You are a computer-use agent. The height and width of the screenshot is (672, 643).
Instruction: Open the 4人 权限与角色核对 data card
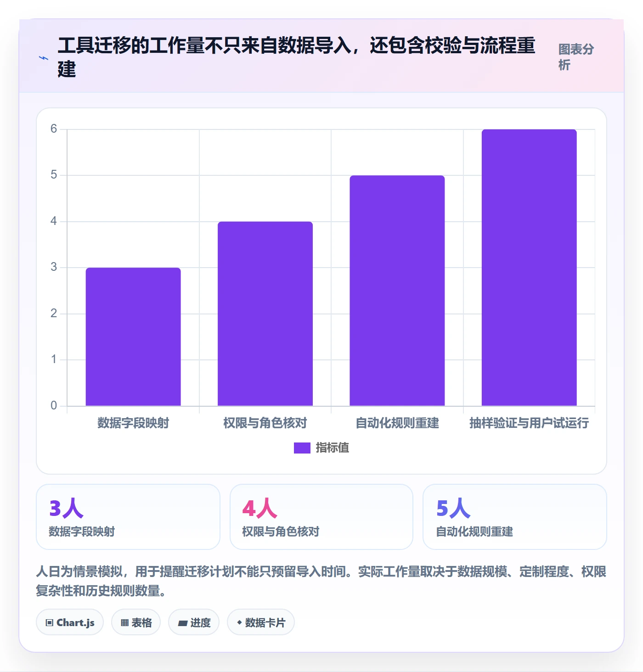click(x=321, y=517)
